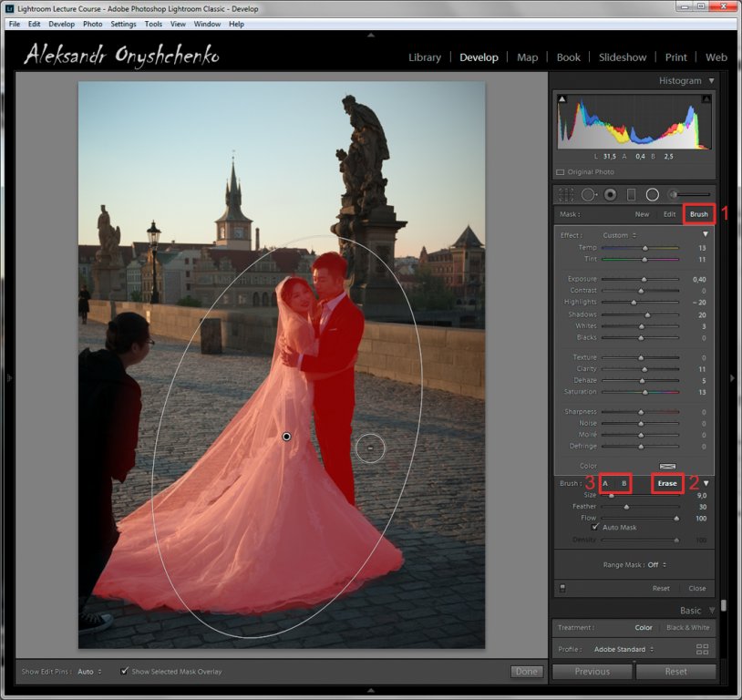Click the Erase brush button
This screenshot has height=700, width=742.
(x=667, y=483)
